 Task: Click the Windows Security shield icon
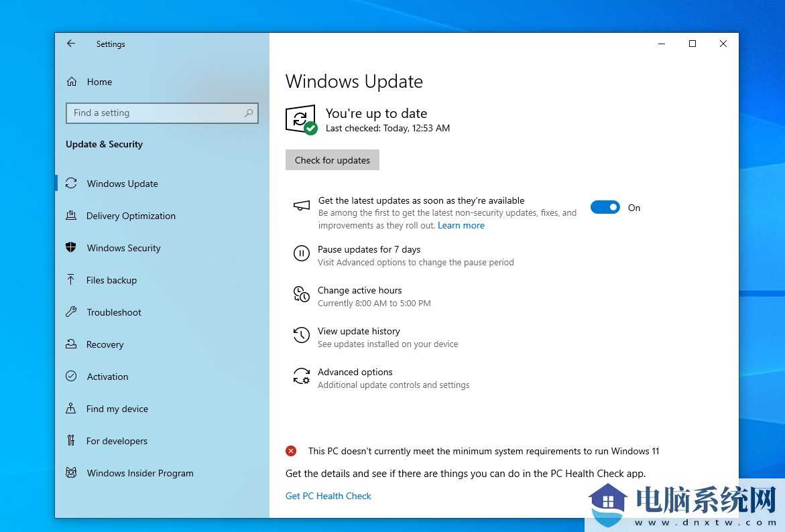pos(71,247)
